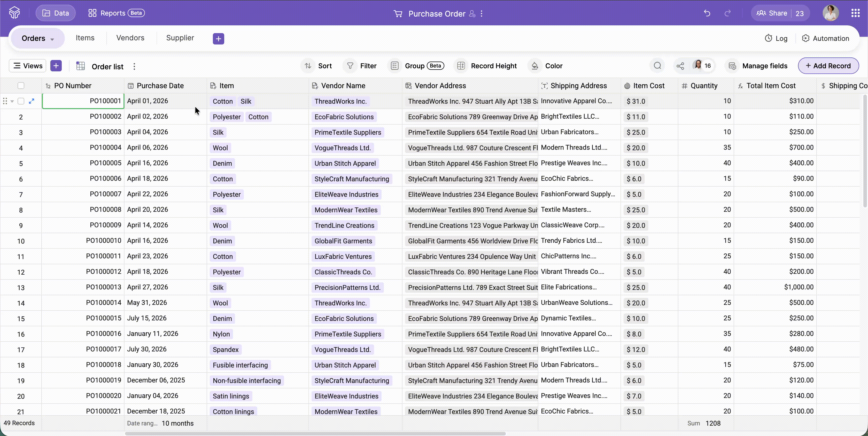Check the first row checkbox
Image resolution: width=868 pixels, height=436 pixels.
click(x=21, y=101)
